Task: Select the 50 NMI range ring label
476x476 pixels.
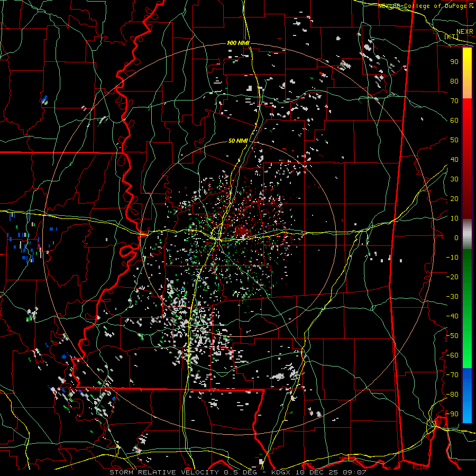Action: [238, 141]
